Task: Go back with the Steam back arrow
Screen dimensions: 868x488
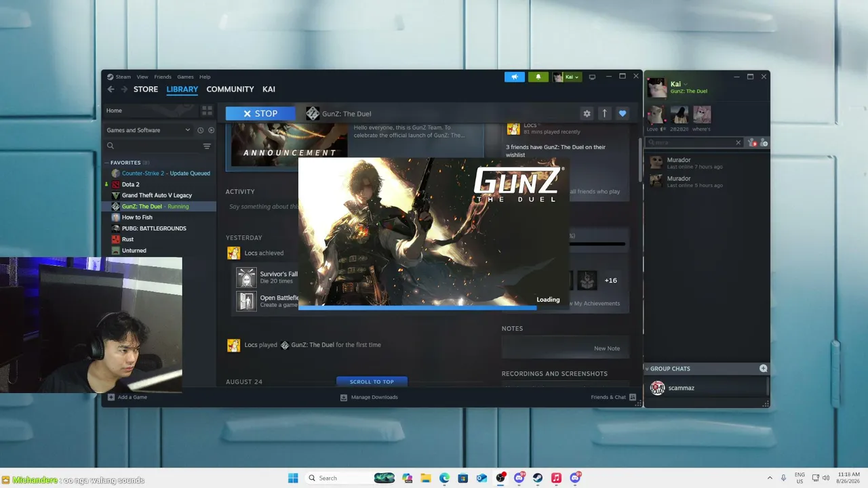Action: point(111,89)
